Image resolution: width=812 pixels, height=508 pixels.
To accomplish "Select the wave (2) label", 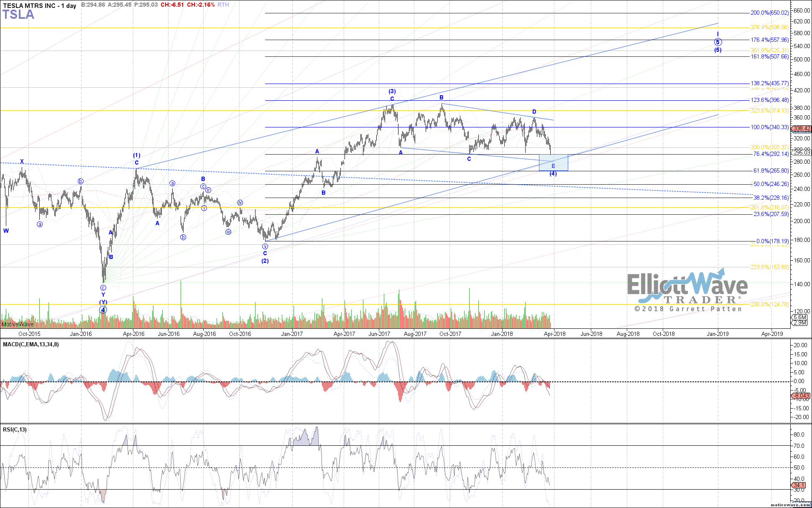I will 265,261.
